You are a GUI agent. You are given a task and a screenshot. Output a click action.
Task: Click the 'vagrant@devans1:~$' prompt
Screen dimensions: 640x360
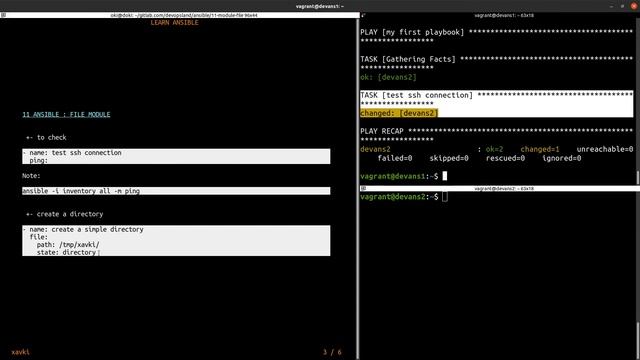399,176
